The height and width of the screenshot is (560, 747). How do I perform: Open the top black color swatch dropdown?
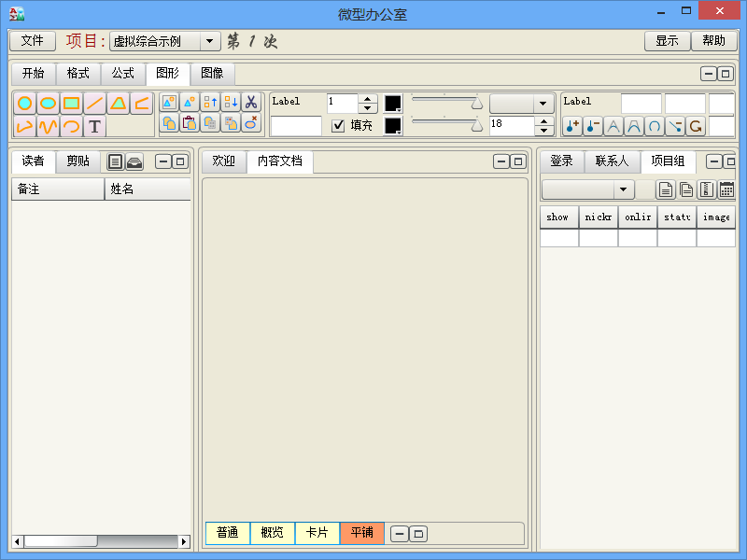click(393, 104)
